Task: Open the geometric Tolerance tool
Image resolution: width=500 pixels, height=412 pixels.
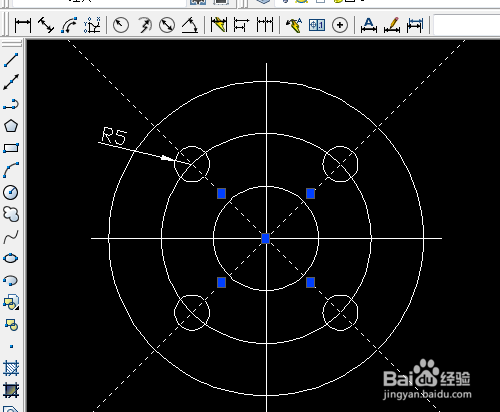Action: tap(317, 25)
